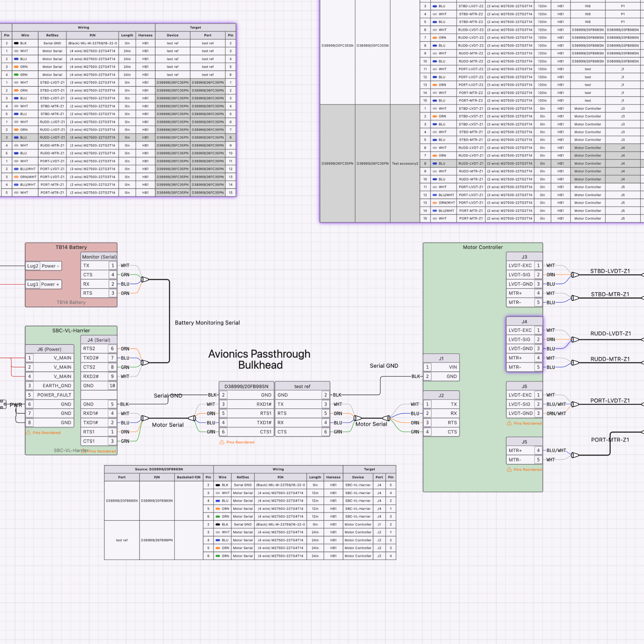Select the cable bundle symbol on STBD-LVDT-Z1
644x644 pixels.
pyautogui.click(x=575, y=275)
